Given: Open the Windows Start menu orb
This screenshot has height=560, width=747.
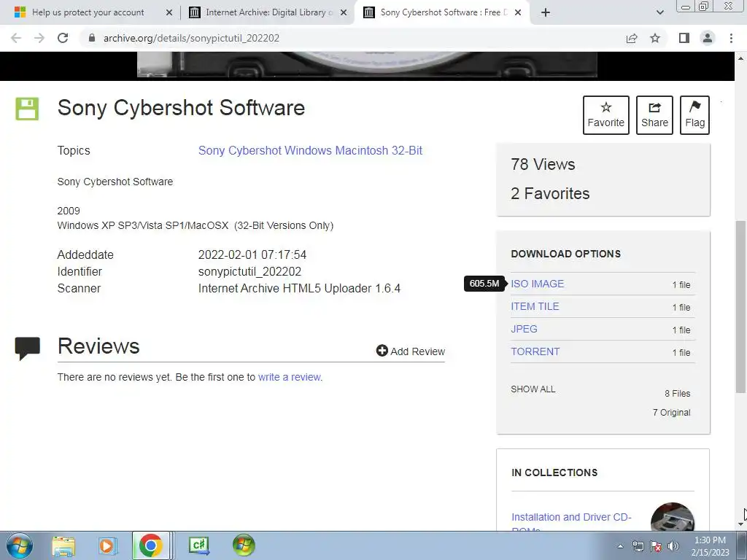Looking at the screenshot, I should click(20, 545).
